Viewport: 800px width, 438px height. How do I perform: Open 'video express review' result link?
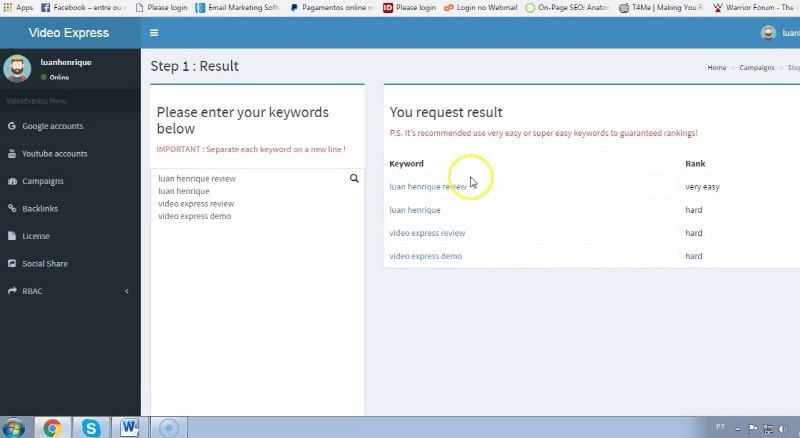pos(427,233)
